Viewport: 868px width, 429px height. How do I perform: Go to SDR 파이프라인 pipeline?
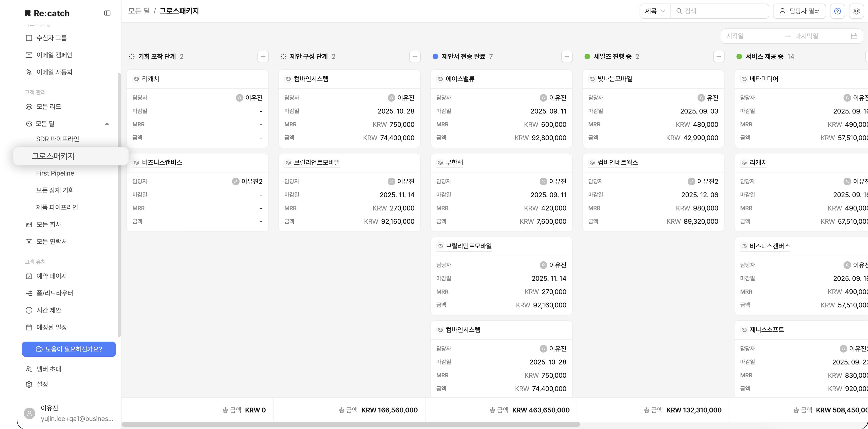pyautogui.click(x=57, y=139)
